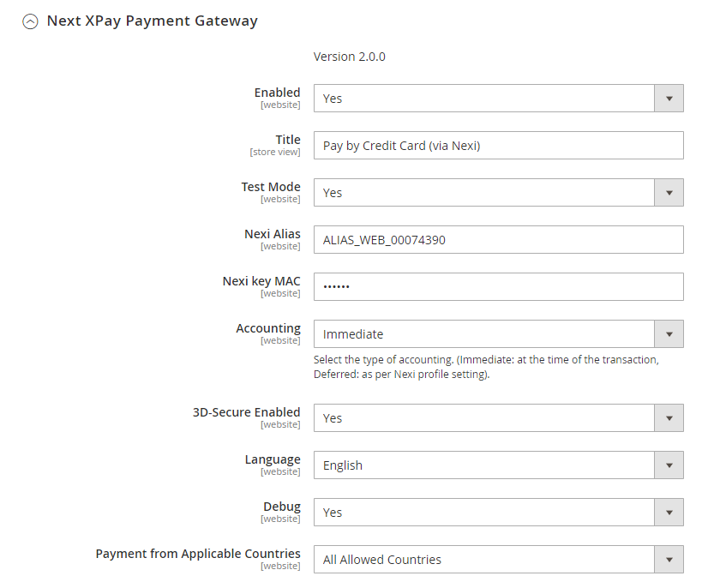Open the Test Mode dropdown arrow
Viewport: 726px width, 588px height.
(x=669, y=193)
